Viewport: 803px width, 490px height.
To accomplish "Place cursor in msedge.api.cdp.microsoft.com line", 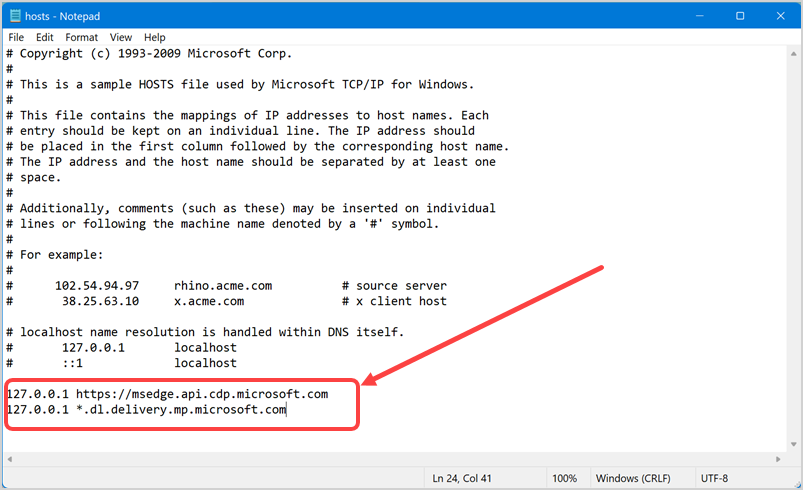I will [200, 394].
